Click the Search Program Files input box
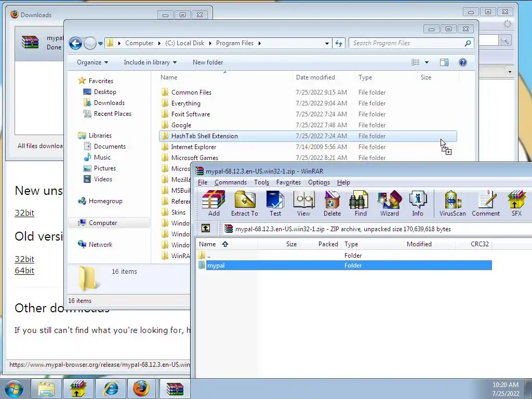This screenshot has height=399, width=532. (407, 43)
